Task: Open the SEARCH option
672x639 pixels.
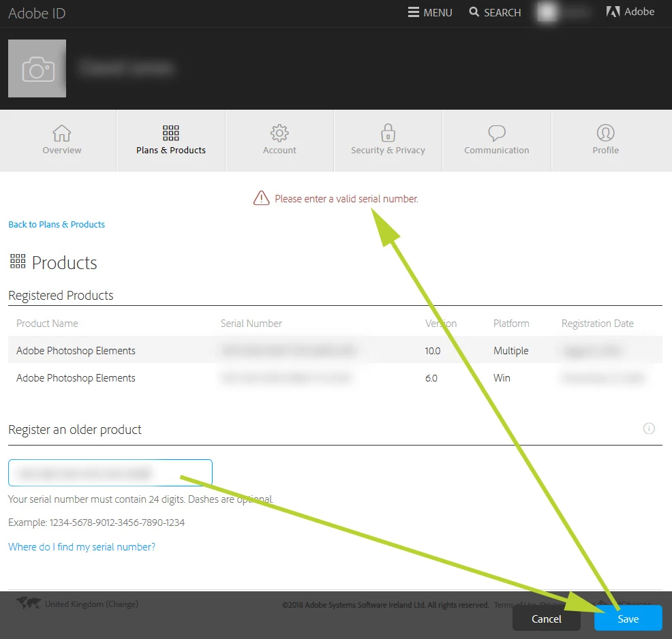Action: (x=495, y=12)
